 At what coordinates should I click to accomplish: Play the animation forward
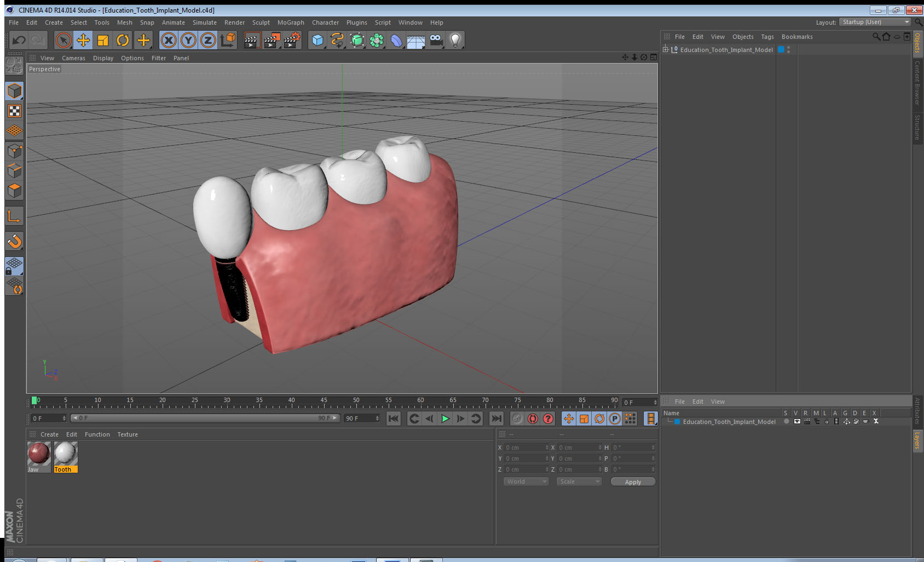(x=445, y=418)
